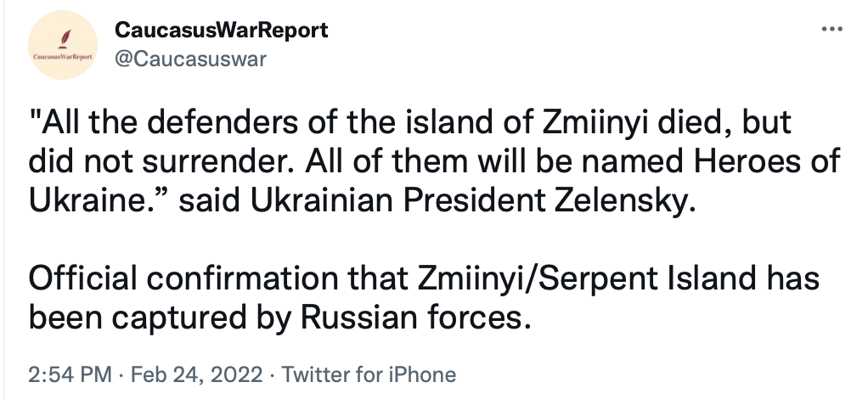Click the red feather logo in avatar
The height and width of the screenshot is (399, 868).
click(65, 38)
